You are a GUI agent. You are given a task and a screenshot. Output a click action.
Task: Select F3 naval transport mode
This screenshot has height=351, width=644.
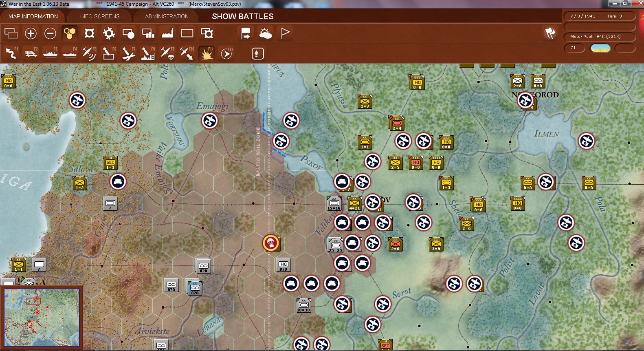(x=51, y=53)
